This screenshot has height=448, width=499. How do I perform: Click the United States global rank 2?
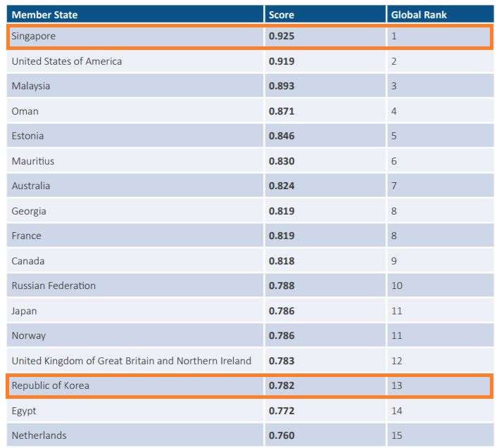(x=394, y=61)
